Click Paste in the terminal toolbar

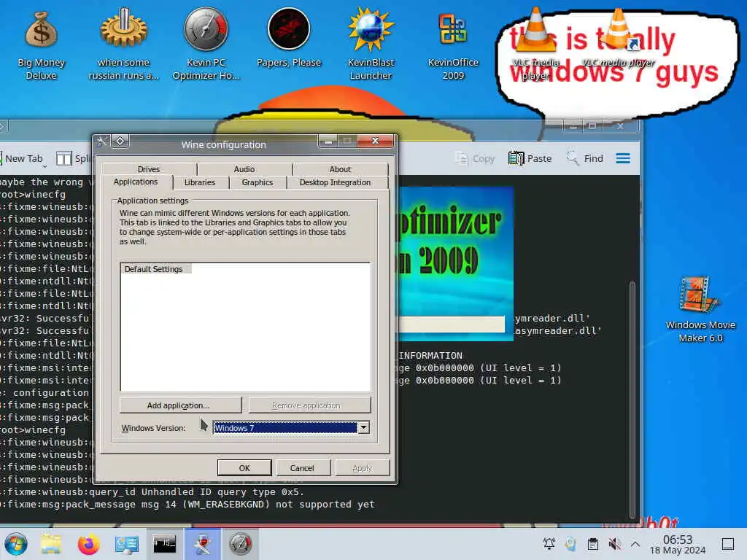click(530, 158)
